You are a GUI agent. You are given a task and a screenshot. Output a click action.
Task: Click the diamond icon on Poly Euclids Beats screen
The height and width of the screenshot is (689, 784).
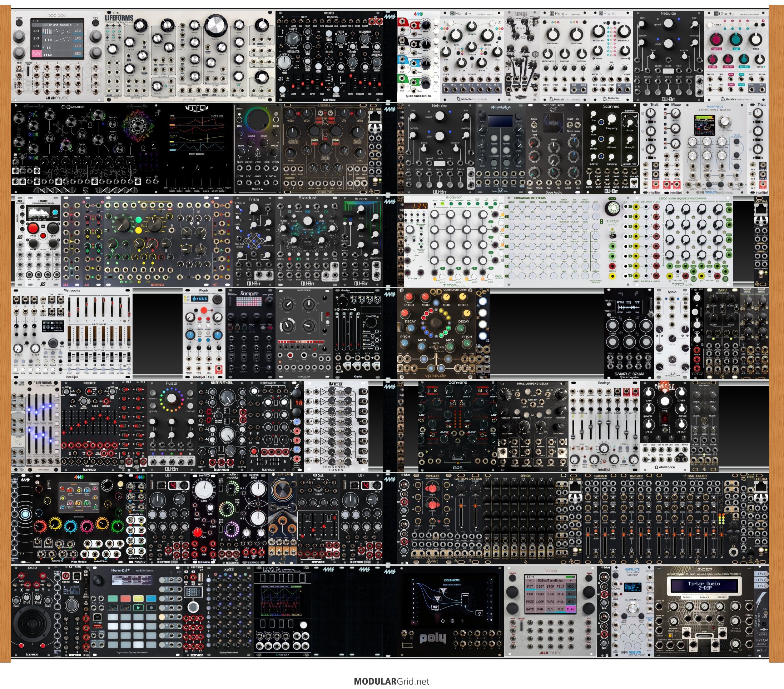[443, 621]
